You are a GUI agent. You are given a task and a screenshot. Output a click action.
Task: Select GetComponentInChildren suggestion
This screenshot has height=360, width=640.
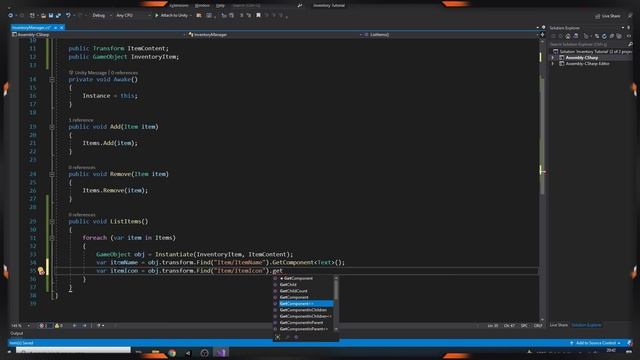point(303,310)
